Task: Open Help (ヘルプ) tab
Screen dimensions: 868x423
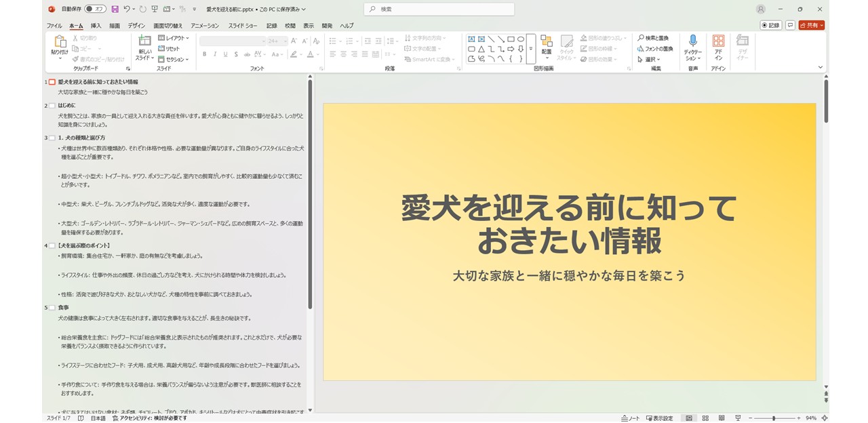Action: tap(347, 25)
